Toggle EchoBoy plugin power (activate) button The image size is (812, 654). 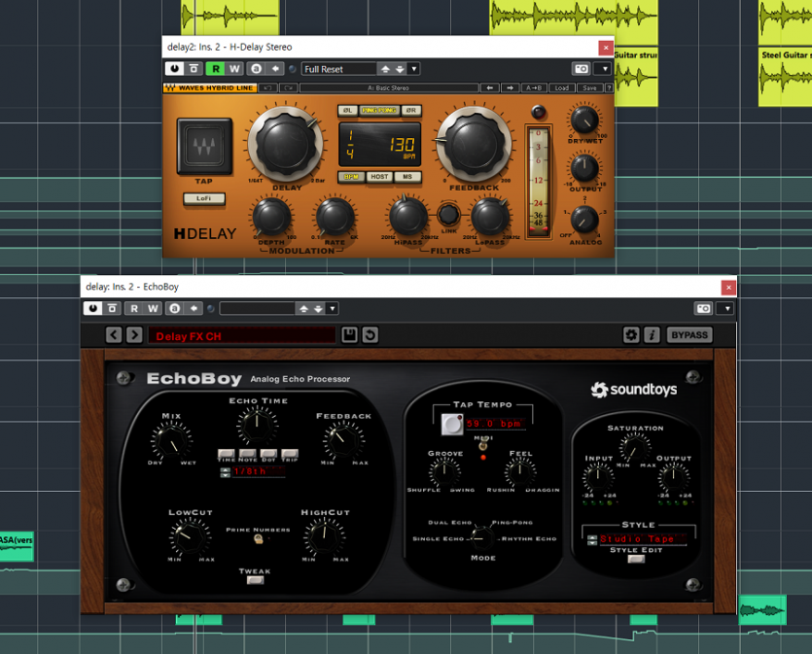92,308
